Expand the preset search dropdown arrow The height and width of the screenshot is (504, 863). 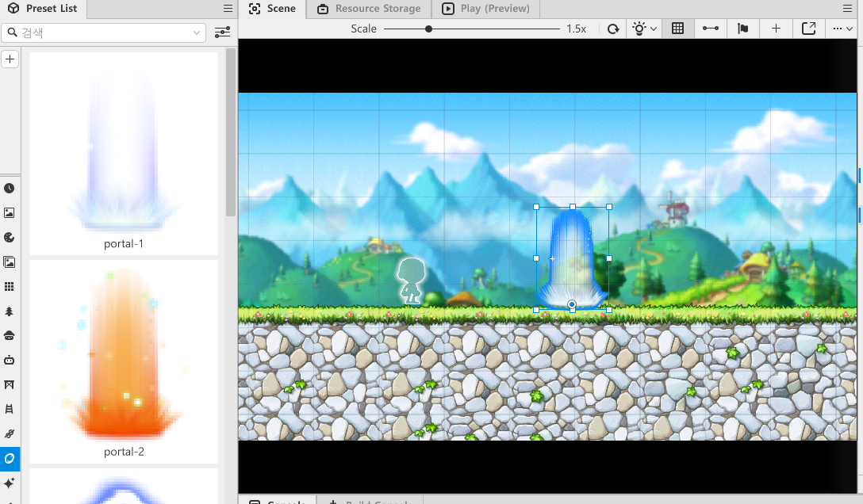click(197, 32)
